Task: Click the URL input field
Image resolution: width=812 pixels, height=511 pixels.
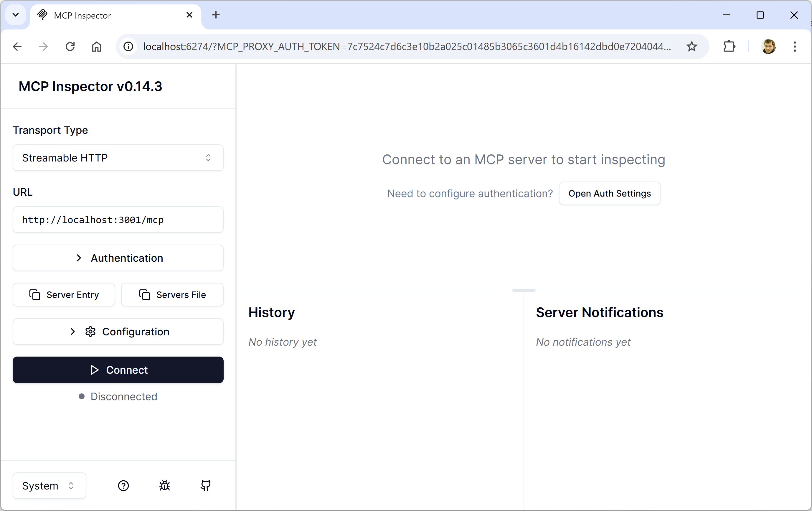Action: tap(118, 220)
